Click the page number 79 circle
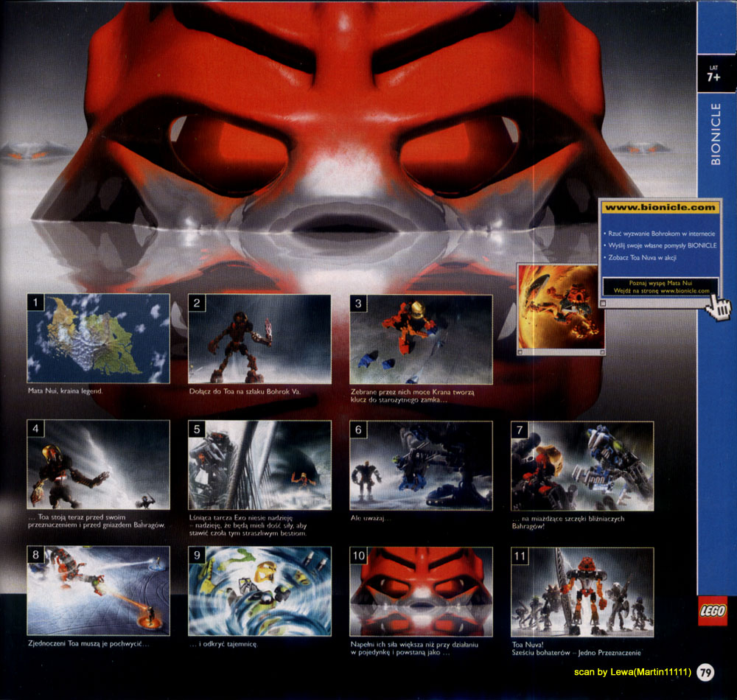The height and width of the screenshot is (700, 737). pos(705,672)
